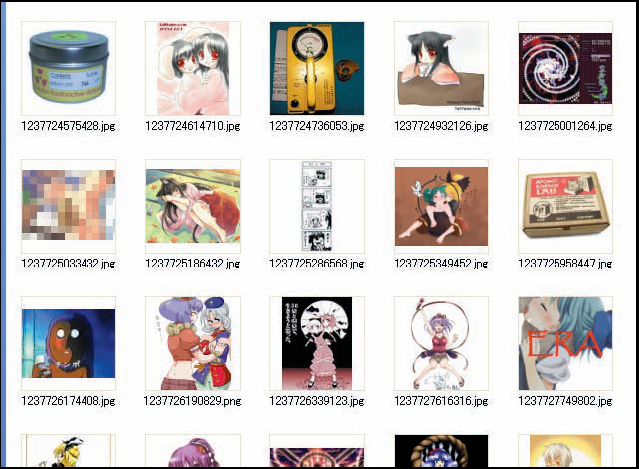Click file label 1237726190829.png
The height and width of the screenshot is (469, 639).
click(x=192, y=401)
